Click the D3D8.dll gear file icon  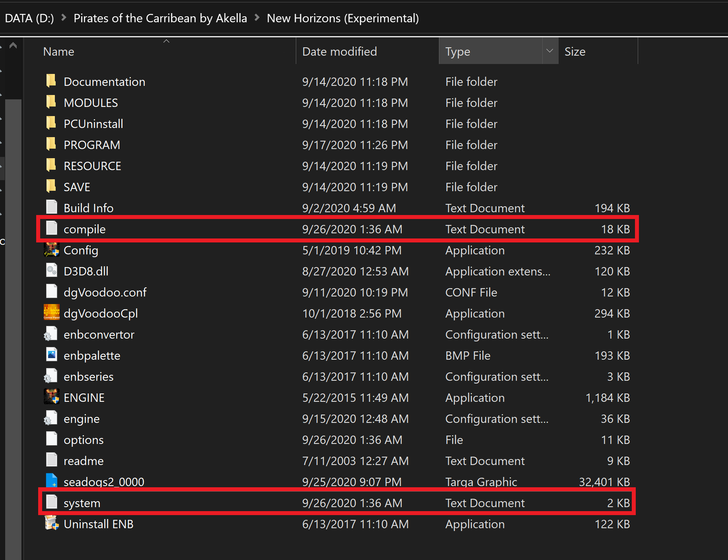(x=51, y=271)
